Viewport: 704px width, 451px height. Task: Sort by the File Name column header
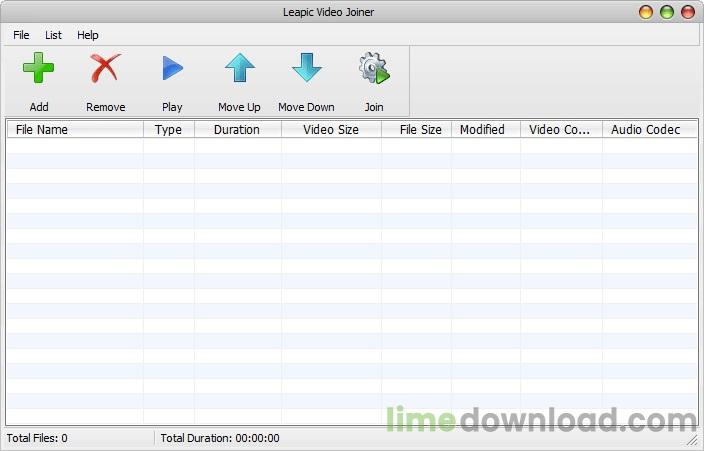(75, 130)
